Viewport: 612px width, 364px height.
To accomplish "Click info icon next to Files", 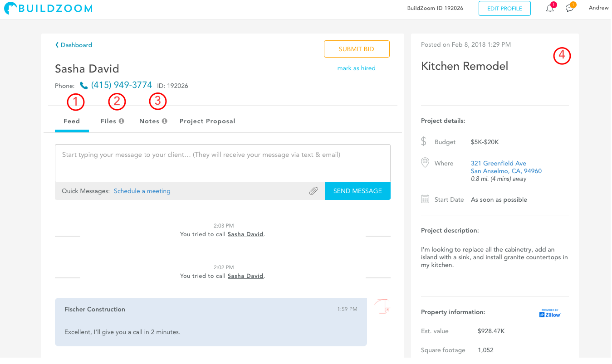I will tap(122, 121).
